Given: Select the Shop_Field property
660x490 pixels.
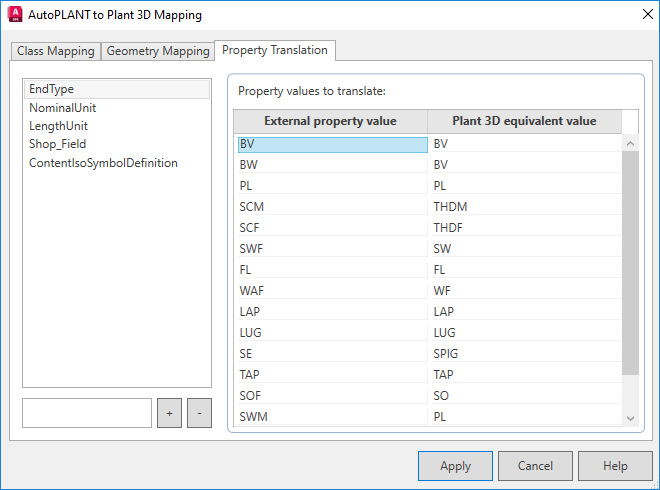Looking at the screenshot, I should (58, 144).
